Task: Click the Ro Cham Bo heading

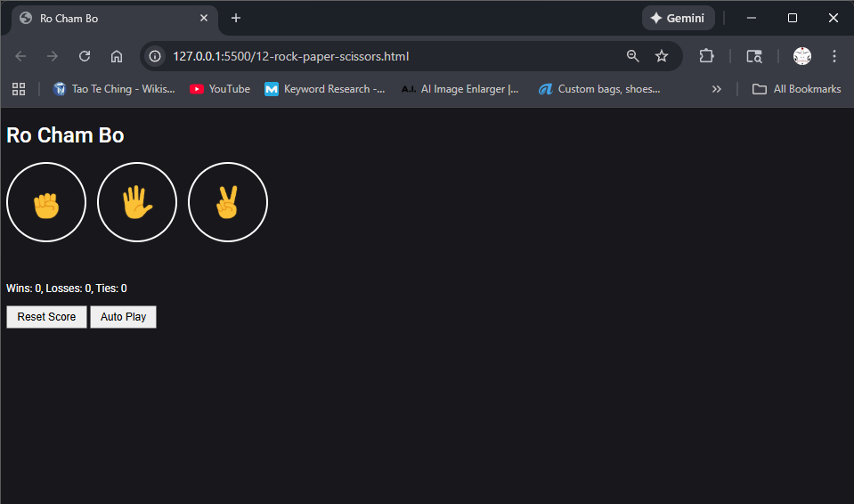Action: (x=65, y=135)
